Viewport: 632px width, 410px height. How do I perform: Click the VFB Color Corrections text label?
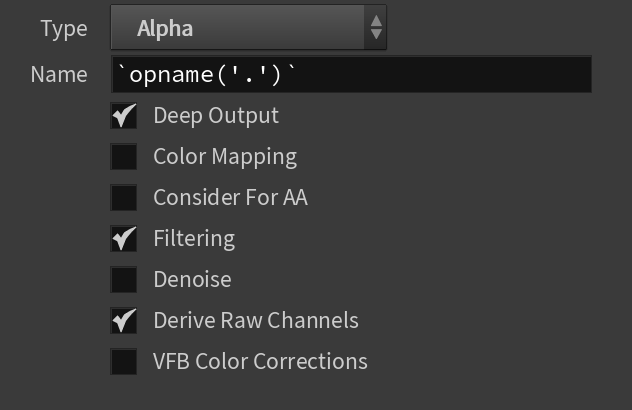pyautogui.click(x=260, y=361)
